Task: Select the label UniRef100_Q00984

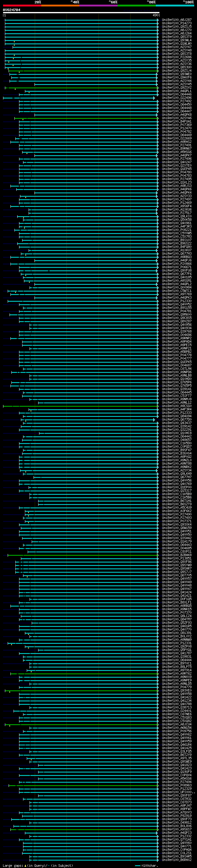Action: pos(177,287)
